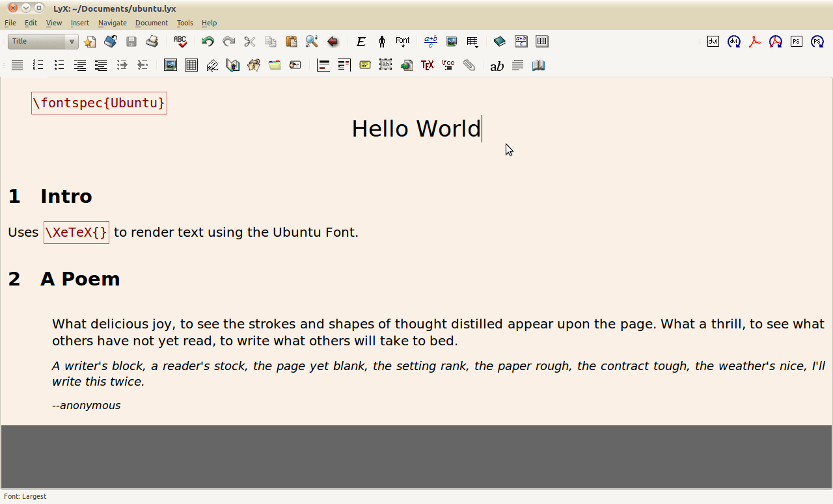Print the document using printer icon

tap(152, 42)
